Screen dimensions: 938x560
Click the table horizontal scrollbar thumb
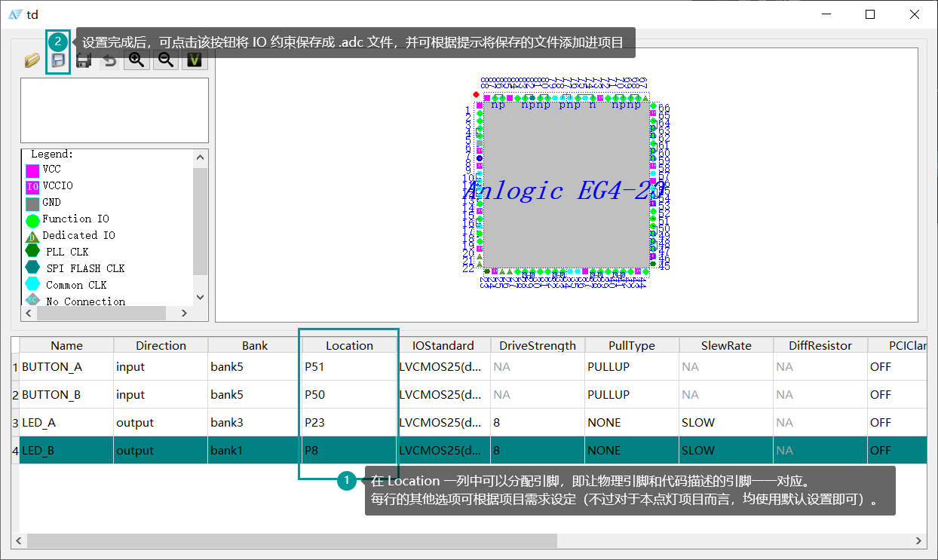292,541
